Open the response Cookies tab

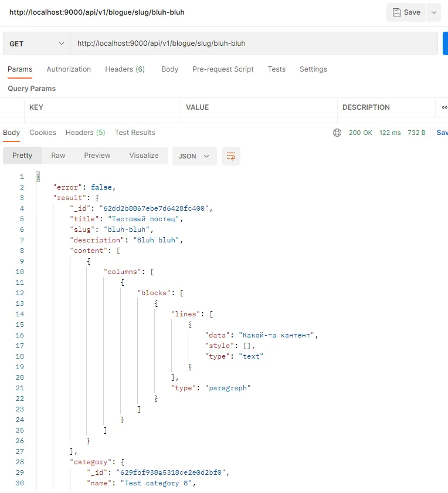tap(43, 133)
